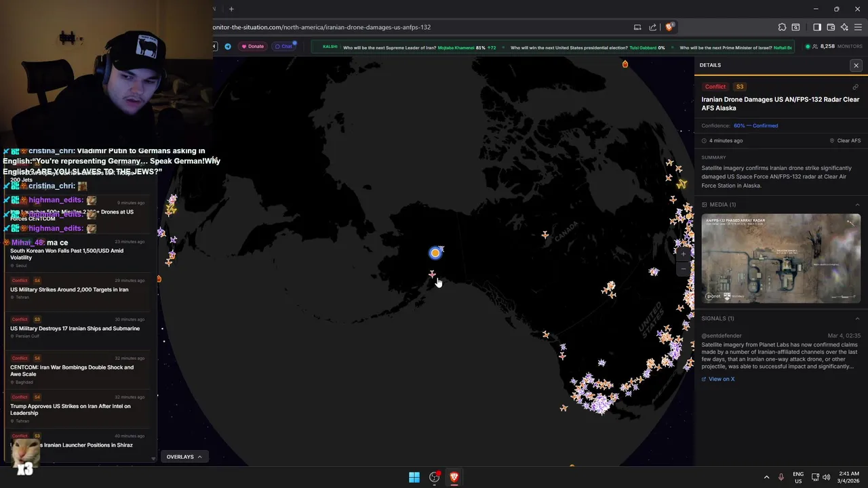
Task: Copy the event link via the chain icon
Action: point(855,87)
